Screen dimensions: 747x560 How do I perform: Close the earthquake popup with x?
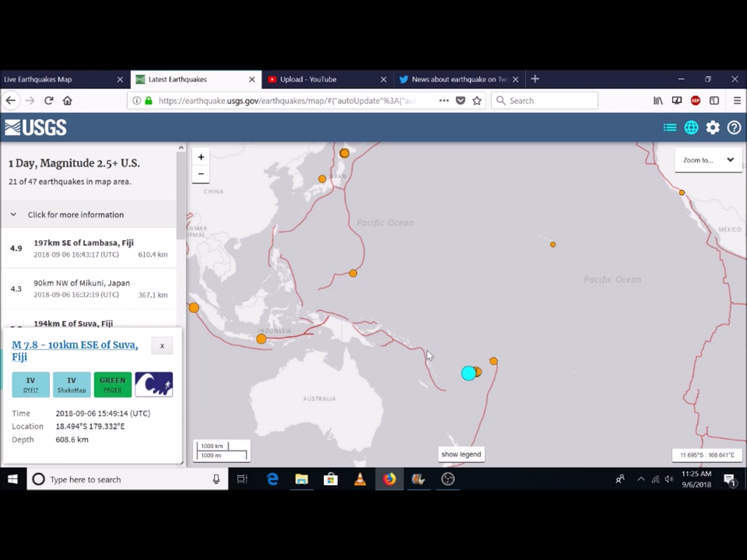pos(162,346)
